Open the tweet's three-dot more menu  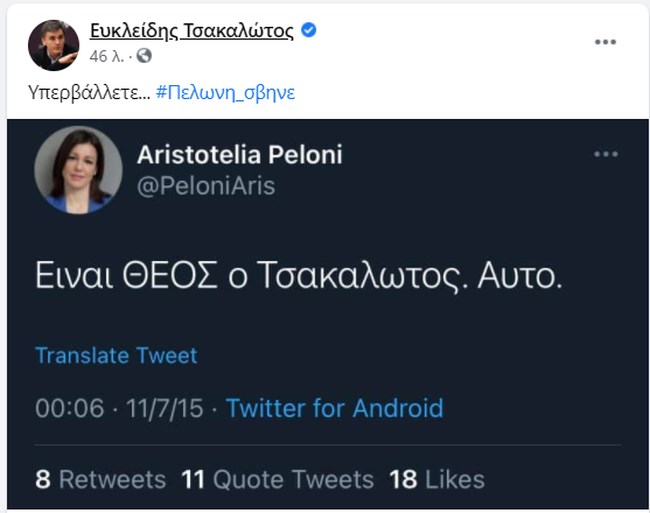pyautogui.click(x=606, y=154)
